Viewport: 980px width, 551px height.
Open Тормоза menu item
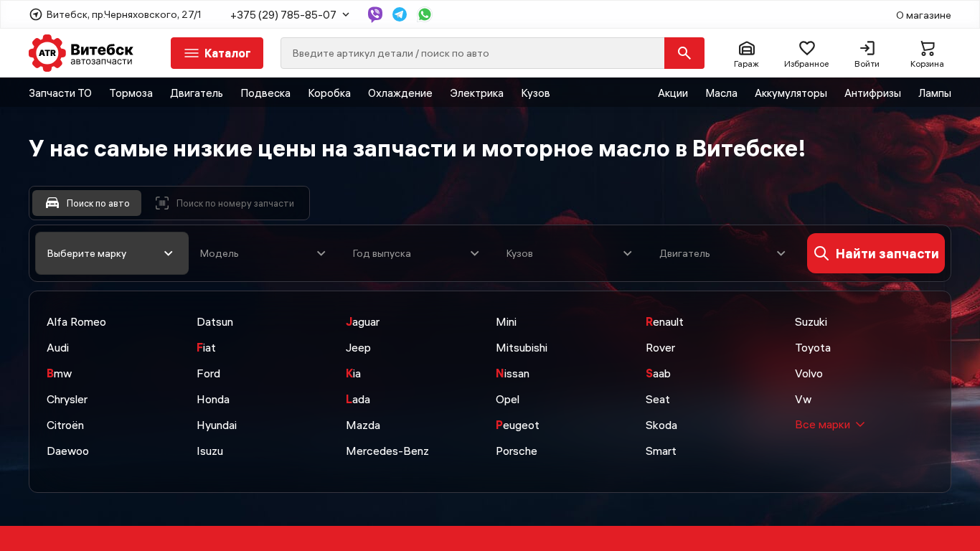point(131,93)
